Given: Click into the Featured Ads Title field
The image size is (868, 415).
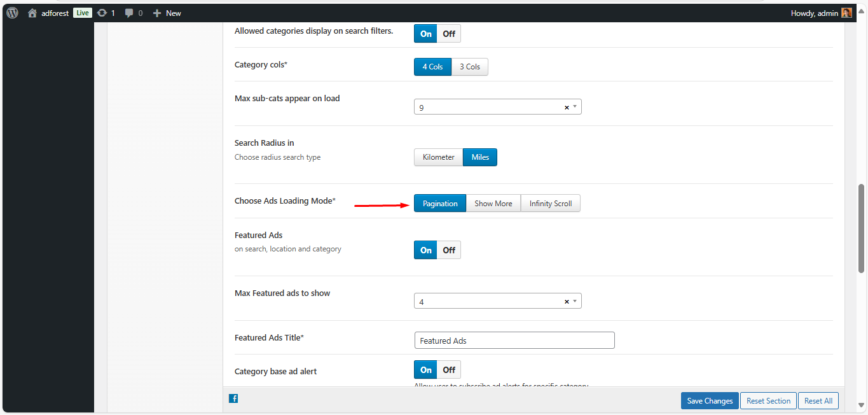Looking at the screenshot, I should tap(514, 341).
